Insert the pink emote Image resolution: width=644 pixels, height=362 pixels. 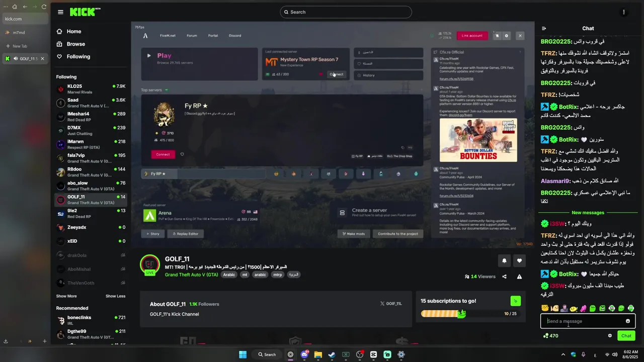point(583,308)
